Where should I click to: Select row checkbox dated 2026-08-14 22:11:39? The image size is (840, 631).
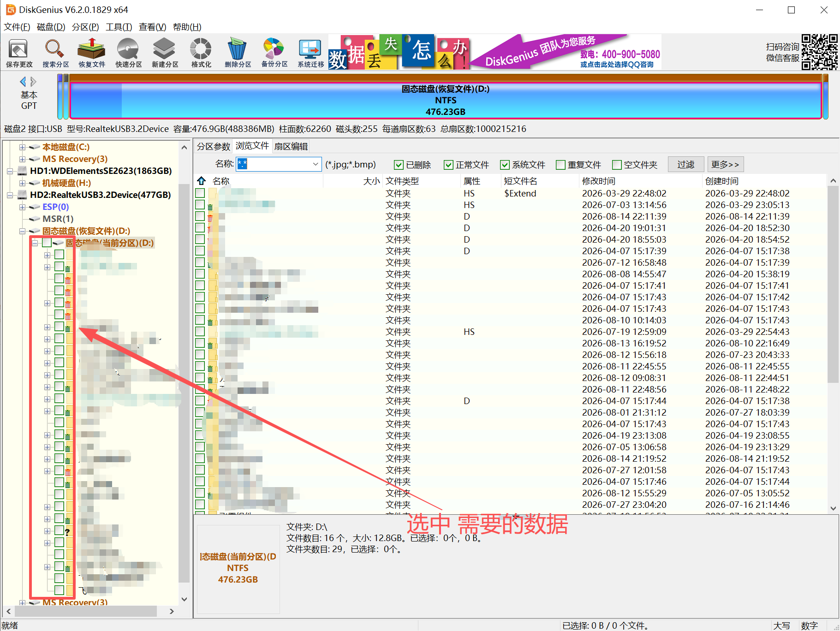[200, 216]
